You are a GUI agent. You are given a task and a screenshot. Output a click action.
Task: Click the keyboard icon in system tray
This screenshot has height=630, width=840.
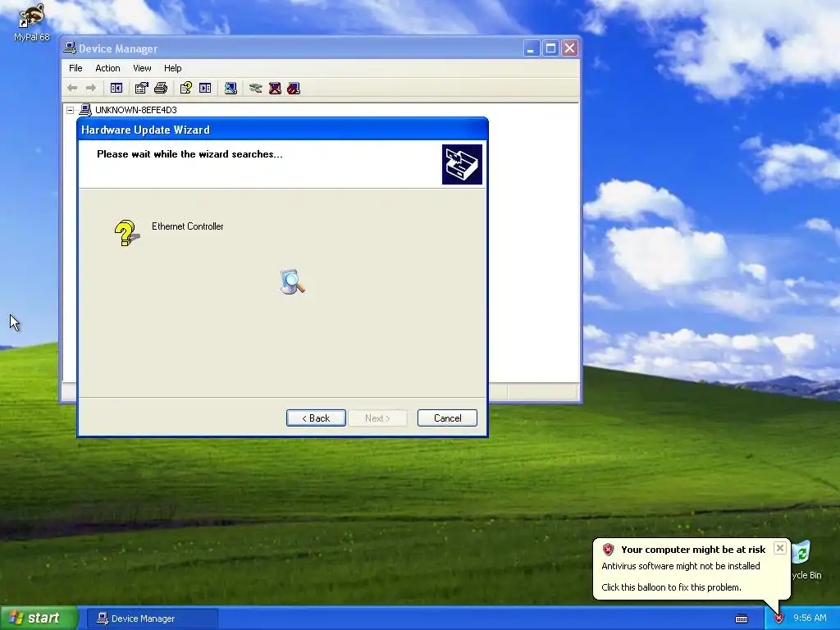pos(742,619)
